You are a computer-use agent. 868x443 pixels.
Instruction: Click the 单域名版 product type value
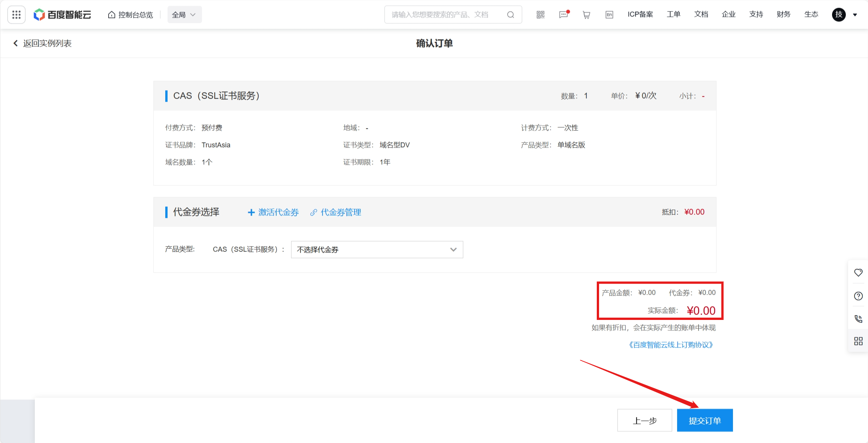tap(571, 145)
